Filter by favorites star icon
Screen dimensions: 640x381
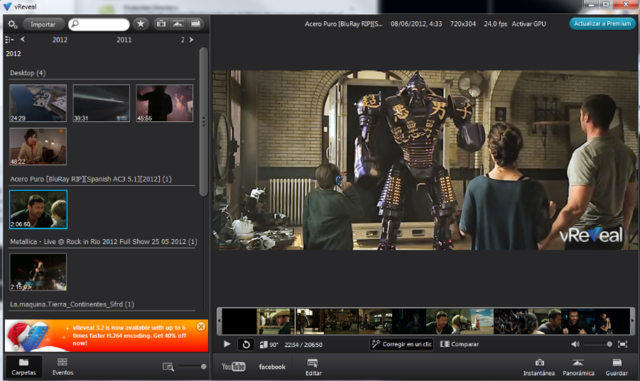click(x=141, y=24)
